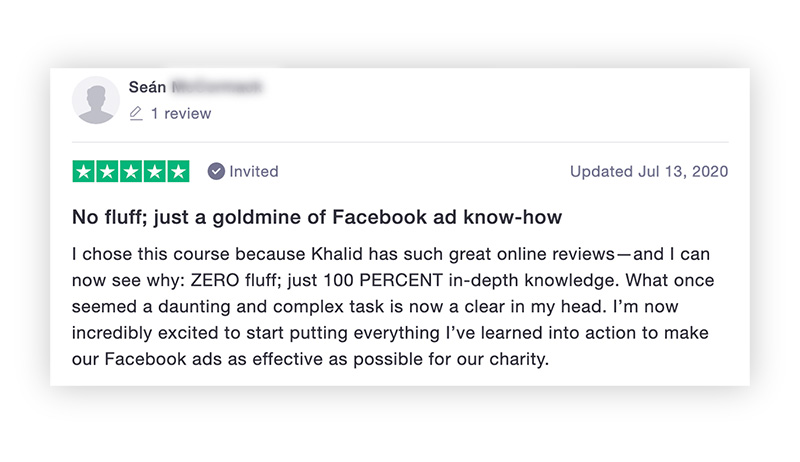
Task: Select the second green rating star
Action: point(107,171)
